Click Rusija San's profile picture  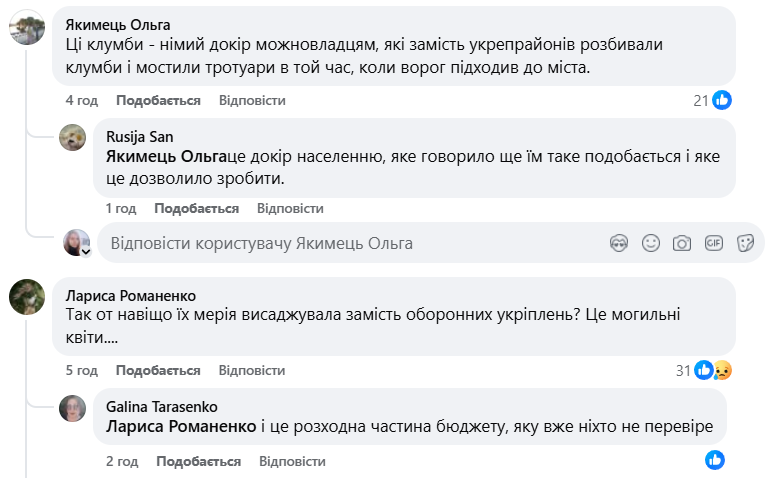pyautogui.click(x=73, y=137)
